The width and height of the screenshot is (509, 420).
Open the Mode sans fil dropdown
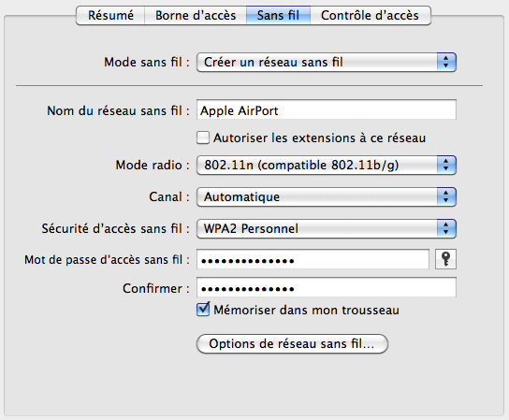327,62
